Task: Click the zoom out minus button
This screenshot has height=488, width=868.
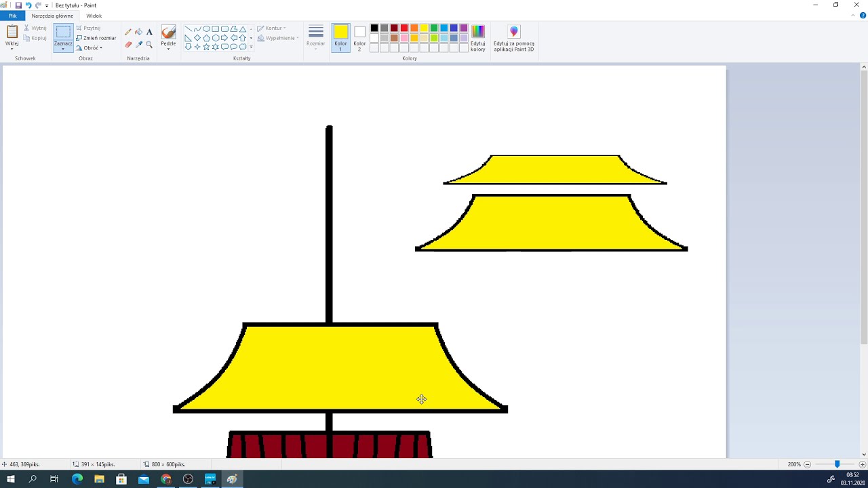Action: coord(807,464)
